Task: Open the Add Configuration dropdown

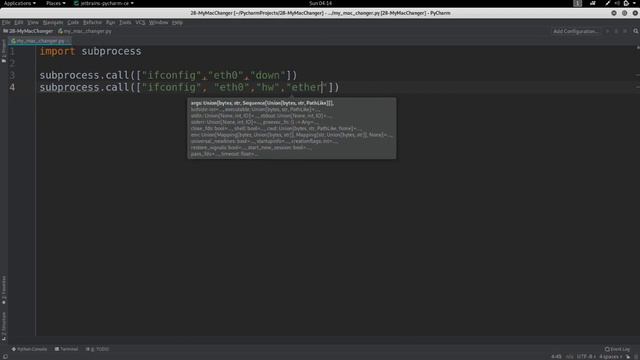Action: tap(576, 31)
